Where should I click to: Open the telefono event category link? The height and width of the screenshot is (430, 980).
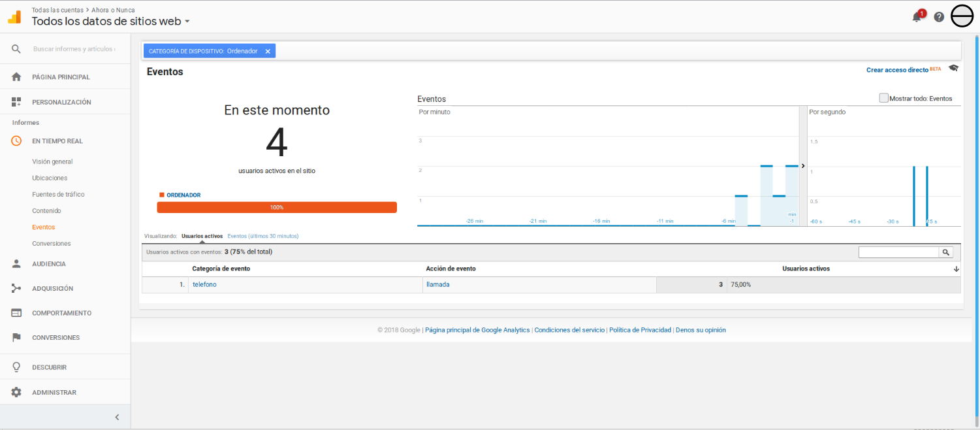(204, 285)
